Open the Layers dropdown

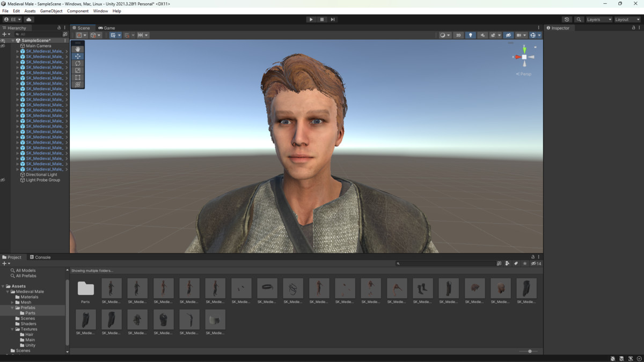pyautogui.click(x=598, y=19)
